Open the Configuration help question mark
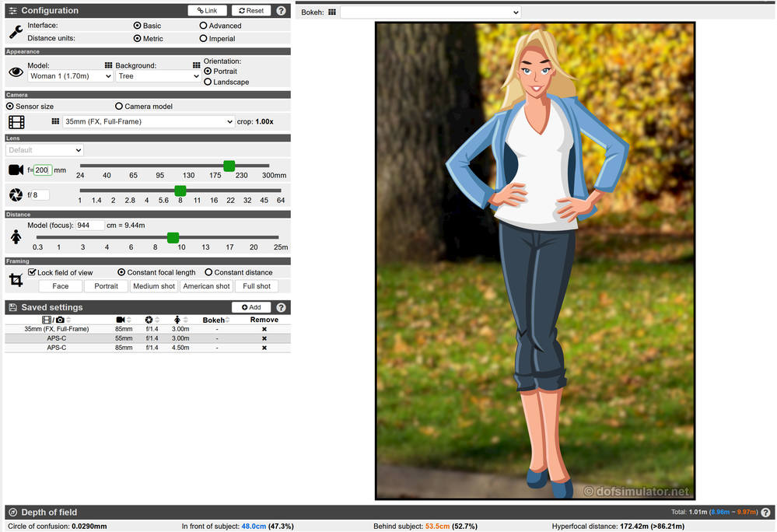The width and height of the screenshot is (777, 532). pos(281,11)
